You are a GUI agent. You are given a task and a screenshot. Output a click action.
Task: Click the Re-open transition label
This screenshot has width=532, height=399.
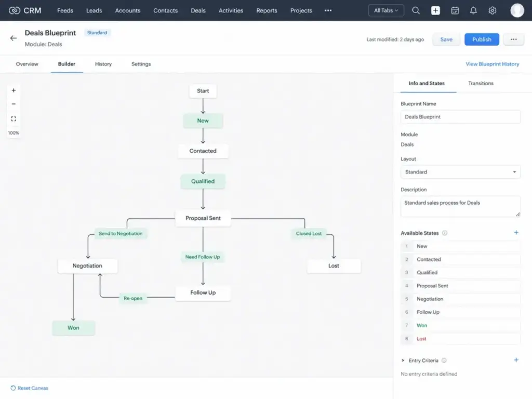[x=133, y=298]
